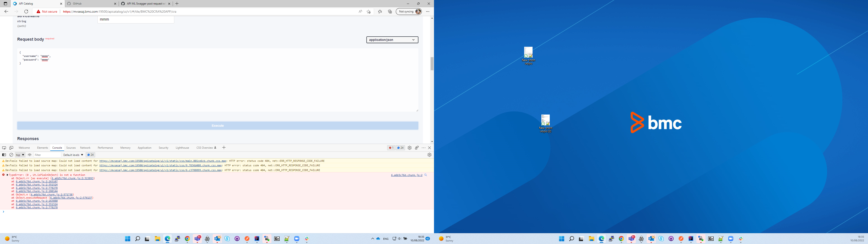Select the first New text document desktop icon
Viewport: 868px width, 244px height.
[528, 56]
